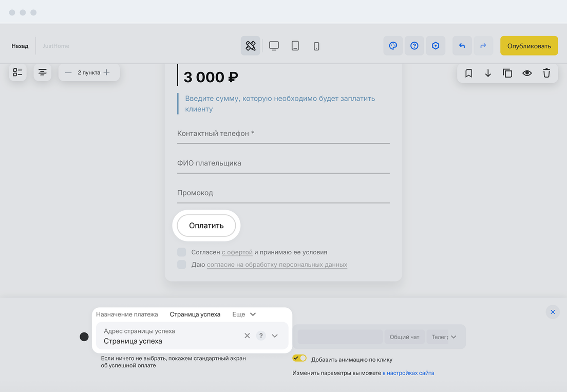Delete block using trash icon
The width and height of the screenshot is (567, 392).
(546, 73)
